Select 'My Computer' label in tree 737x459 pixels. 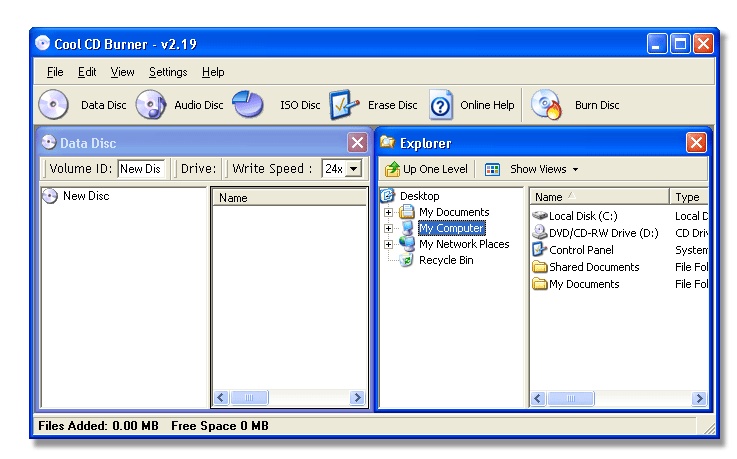coord(451,228)
